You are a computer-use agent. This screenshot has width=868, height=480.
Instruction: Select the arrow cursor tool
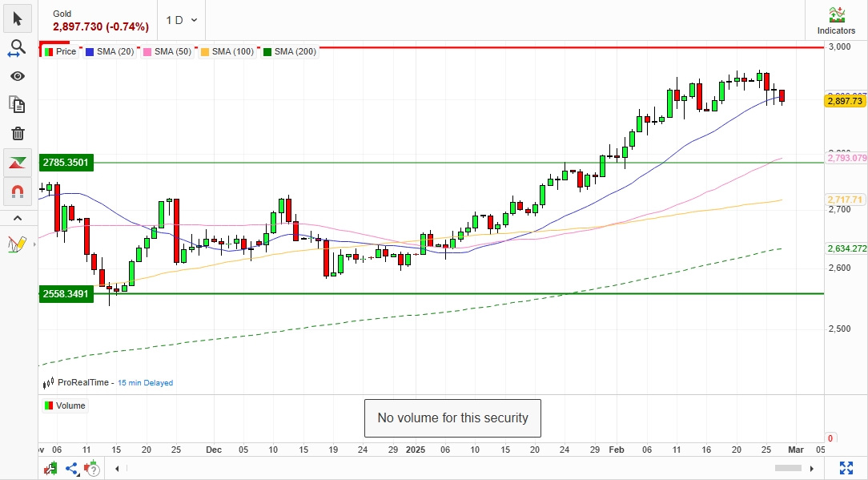pos(18,18)
